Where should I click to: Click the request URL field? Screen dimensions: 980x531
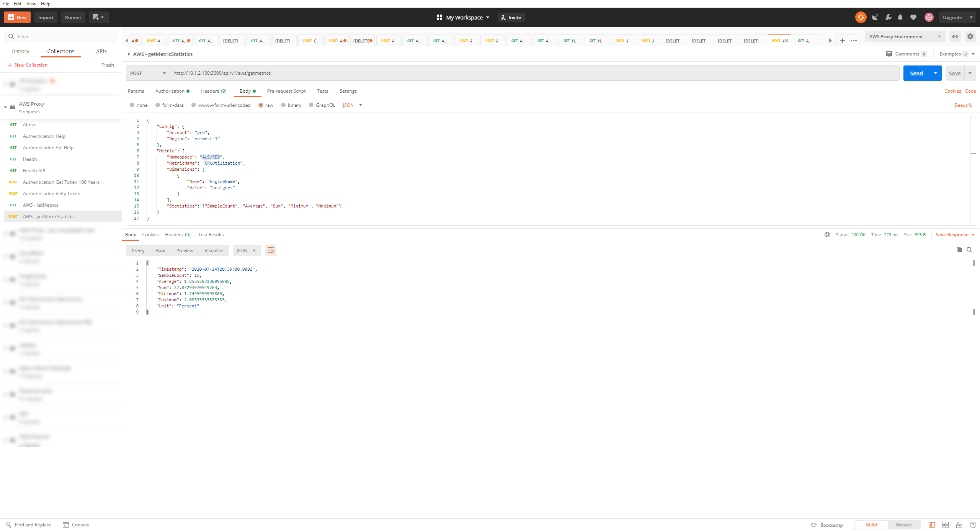pyautogui.click(x=534, y=73)
